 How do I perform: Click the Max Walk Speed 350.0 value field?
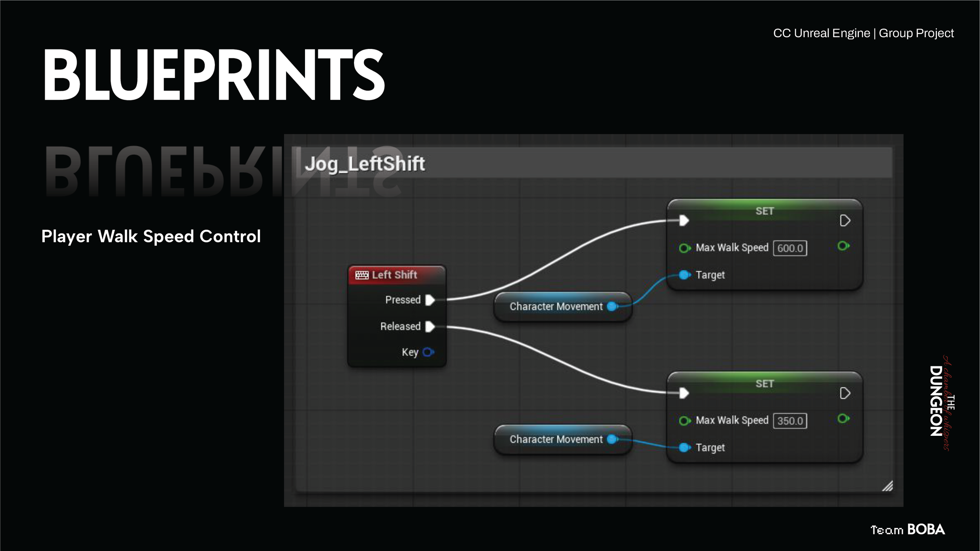tap(790, 421)
